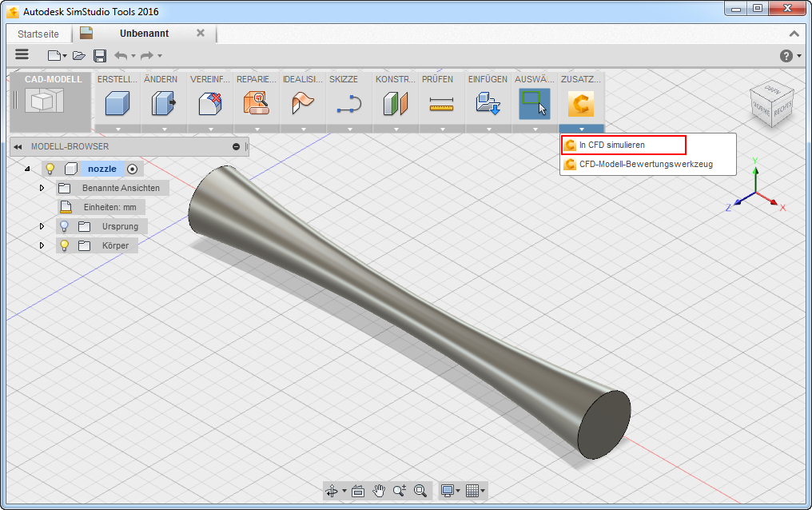The width and height of the screenshot is (812, 510).
Task: Expand the Benannte Ansichten folder
Action: (x=42, y=188)
